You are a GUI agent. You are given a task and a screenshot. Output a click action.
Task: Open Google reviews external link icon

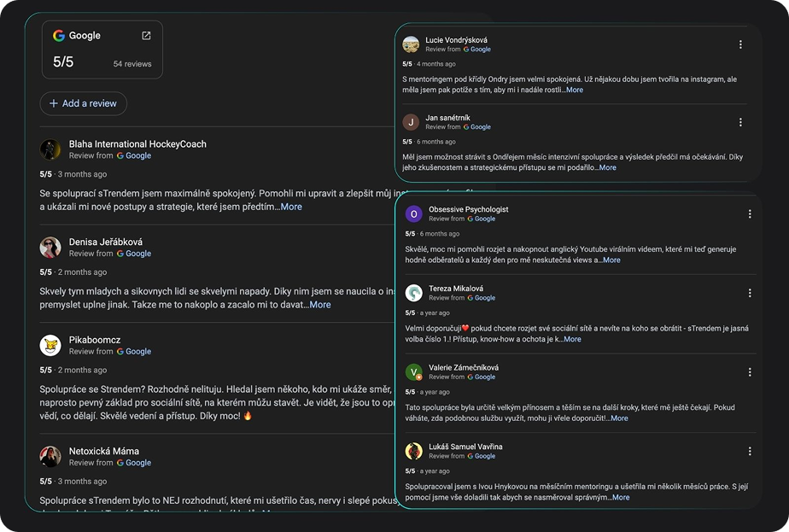coord(146,36)
